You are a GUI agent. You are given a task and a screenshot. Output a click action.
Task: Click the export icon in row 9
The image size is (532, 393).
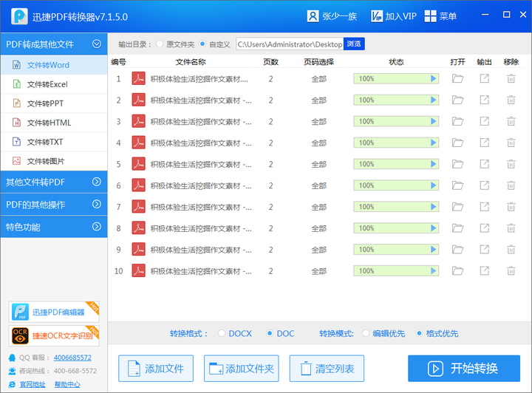click(485, 250)
